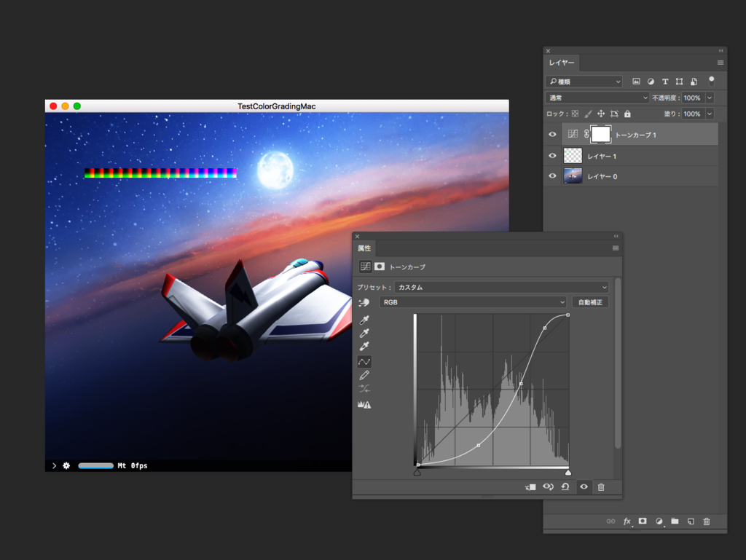The image size is (746, 560).
Task: Click view previous state icon
Action: coord(548,486)
